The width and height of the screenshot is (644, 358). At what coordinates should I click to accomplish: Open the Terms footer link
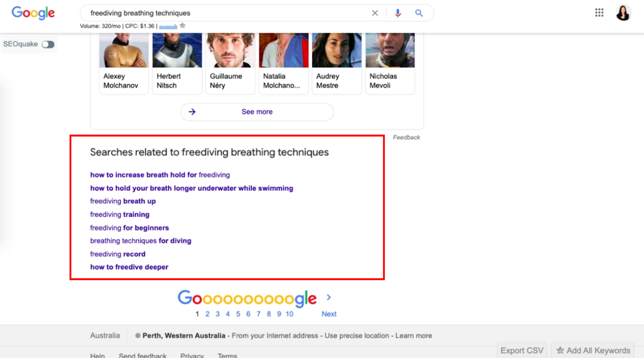[227, 355]
